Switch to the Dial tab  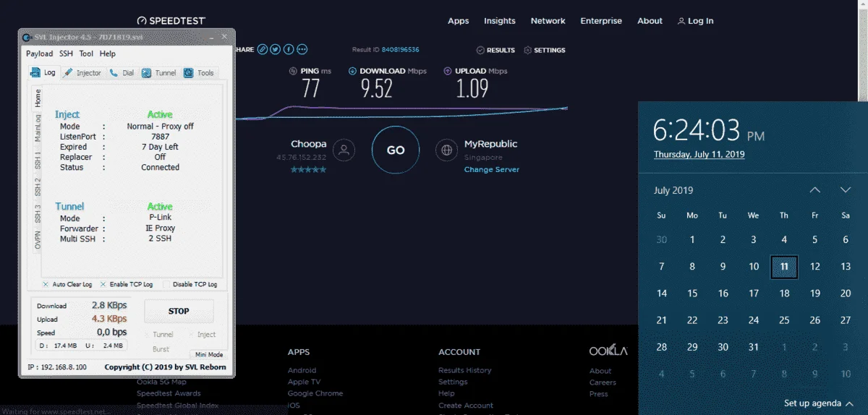point(122,72)
